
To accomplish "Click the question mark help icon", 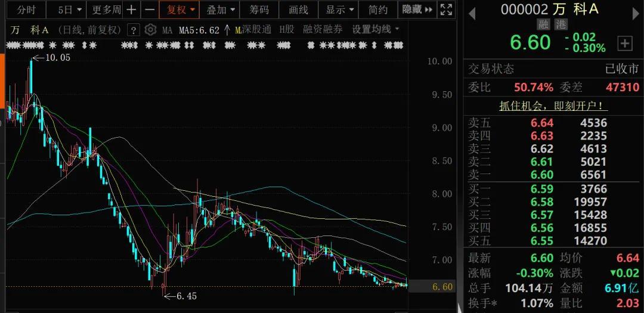I will click(x=134, y=30).
